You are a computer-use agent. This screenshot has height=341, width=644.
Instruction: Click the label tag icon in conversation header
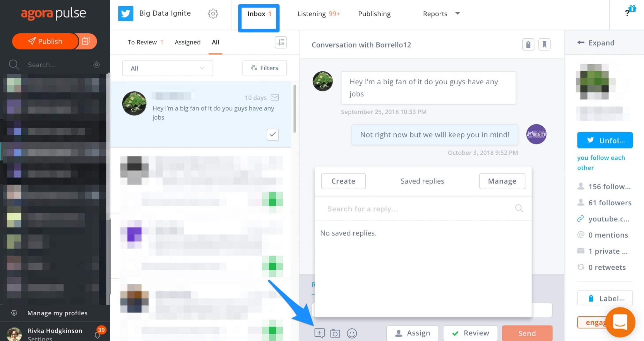[x=528, y=44]
